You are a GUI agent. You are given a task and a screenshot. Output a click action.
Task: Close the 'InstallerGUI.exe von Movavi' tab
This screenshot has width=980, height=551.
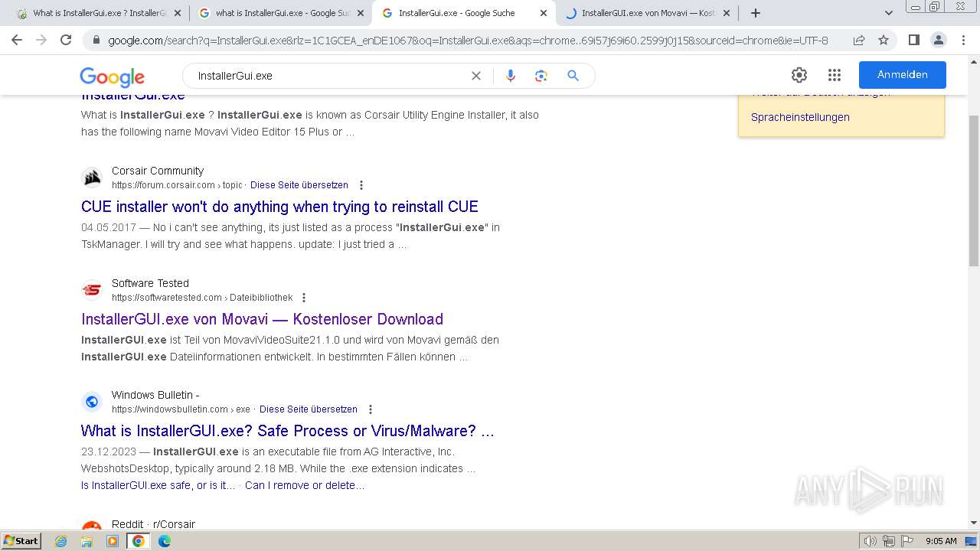[x=726, y=13]
